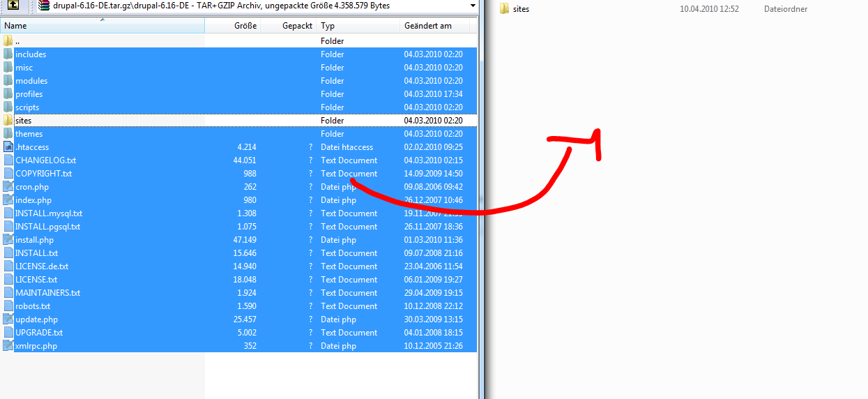
Task: Select the CHANGELOG.txt file
Action: click(45, 160)
